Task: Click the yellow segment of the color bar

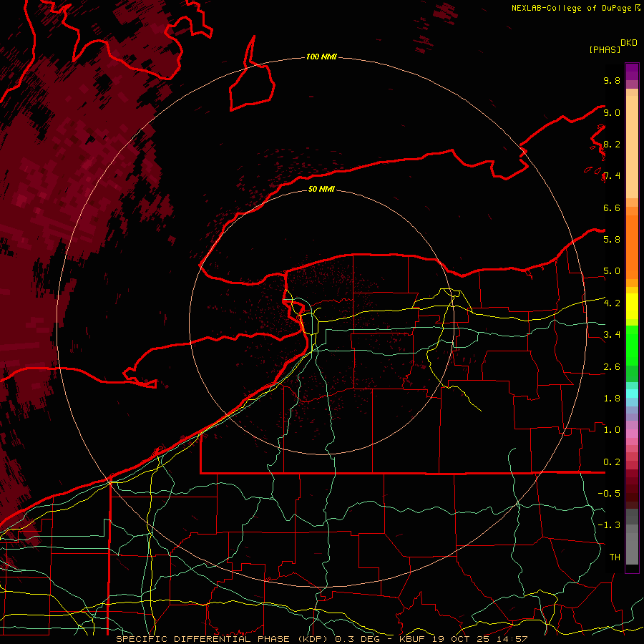Action: coord(632,306)
